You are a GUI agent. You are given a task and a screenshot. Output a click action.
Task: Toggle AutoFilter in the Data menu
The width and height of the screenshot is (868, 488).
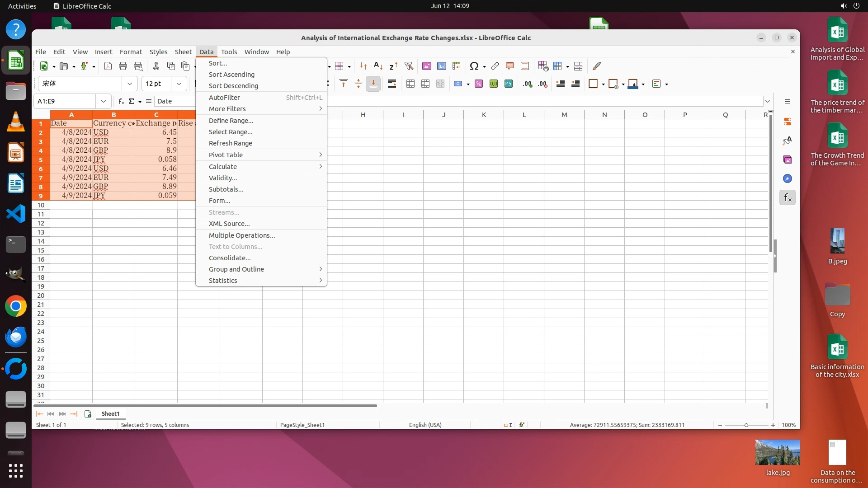[224, 98]
